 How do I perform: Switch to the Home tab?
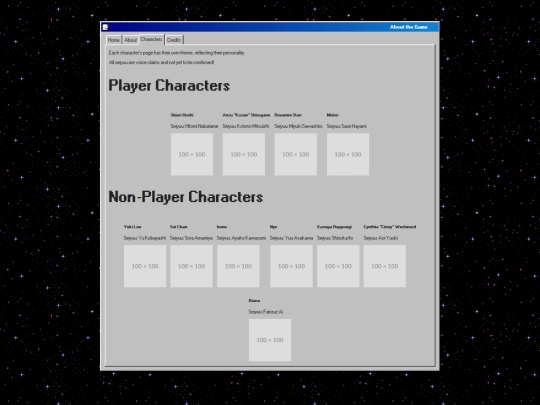point(114,40)
